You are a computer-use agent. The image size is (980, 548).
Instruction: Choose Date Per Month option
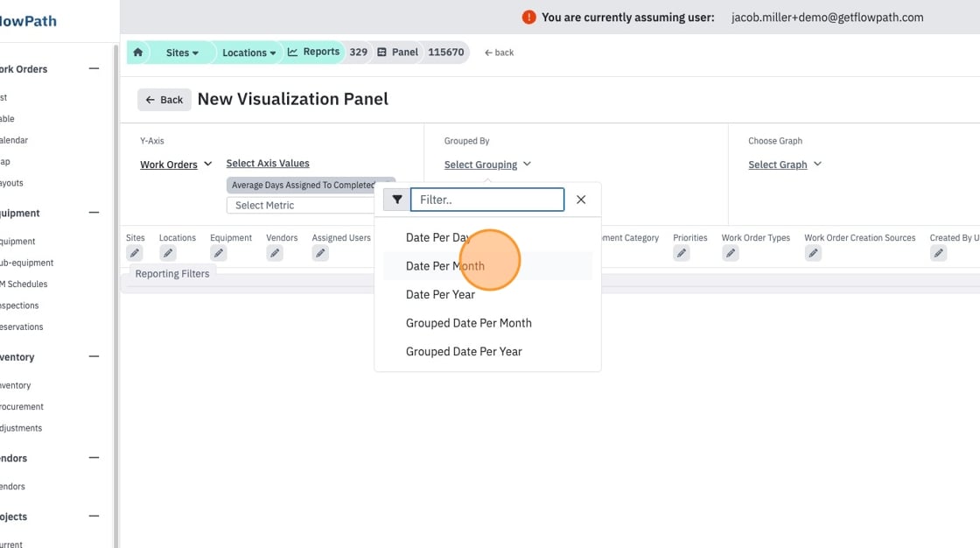click(487, 266)
